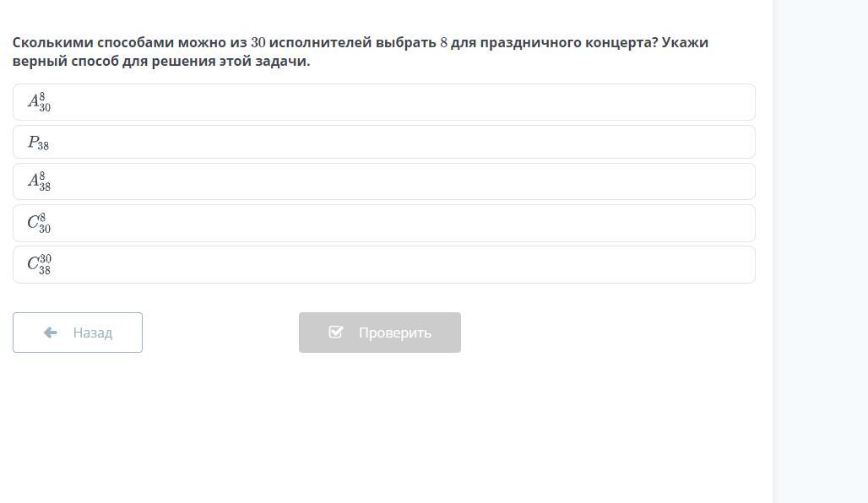
Task: Click the letter P in second option
Action: [33, 141]
